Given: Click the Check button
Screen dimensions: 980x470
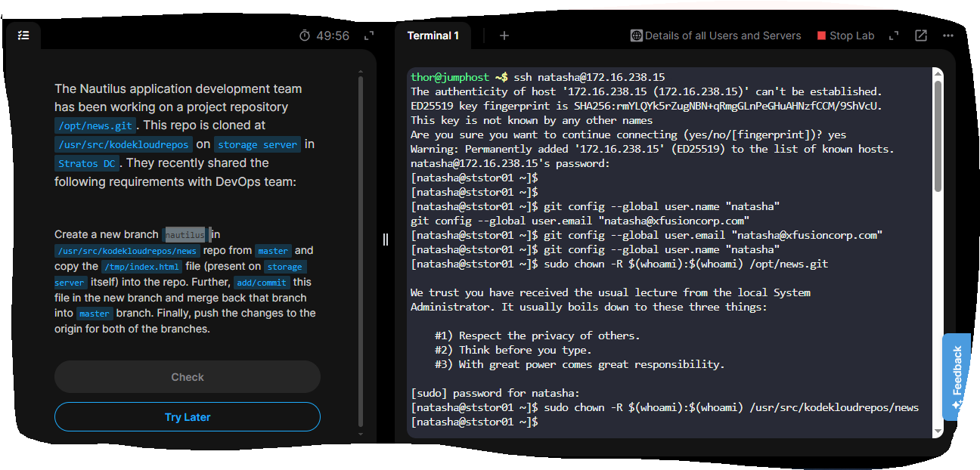Looking at the screenshot, I should (x=188, y=376).
